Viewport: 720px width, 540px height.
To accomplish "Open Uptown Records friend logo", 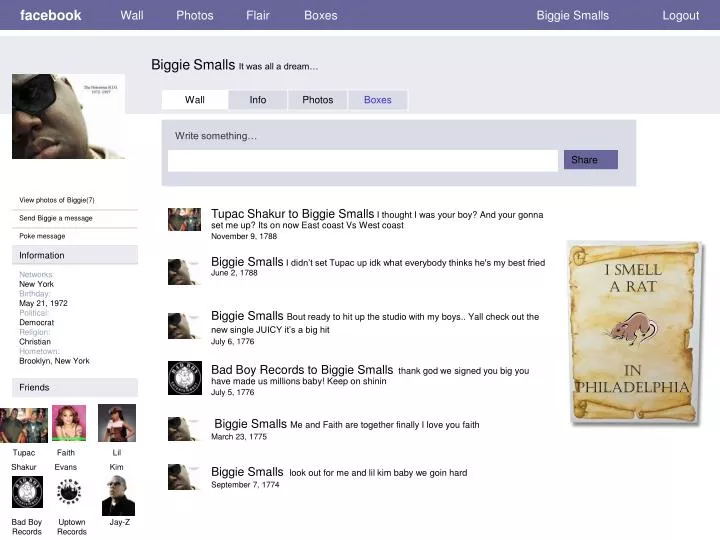I will [69, 491].
